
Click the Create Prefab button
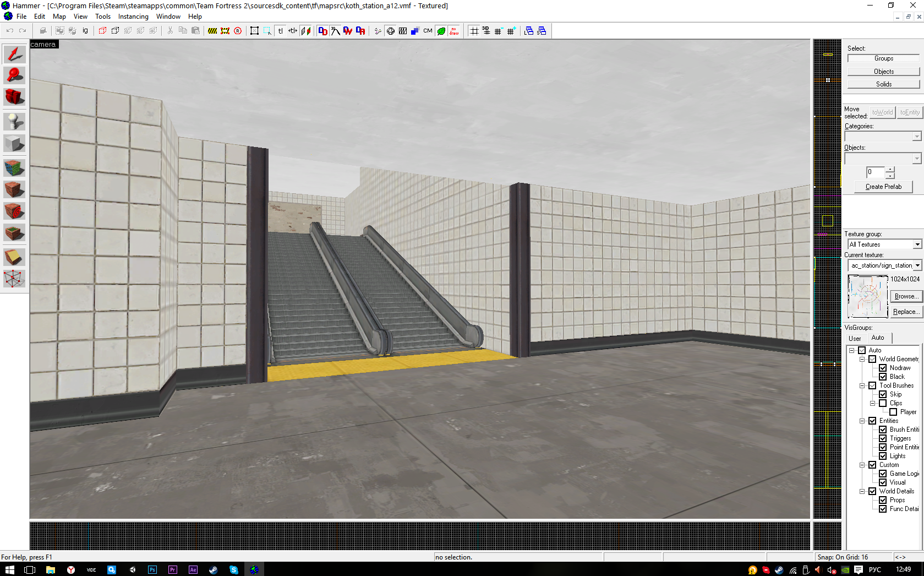(883, 187)
